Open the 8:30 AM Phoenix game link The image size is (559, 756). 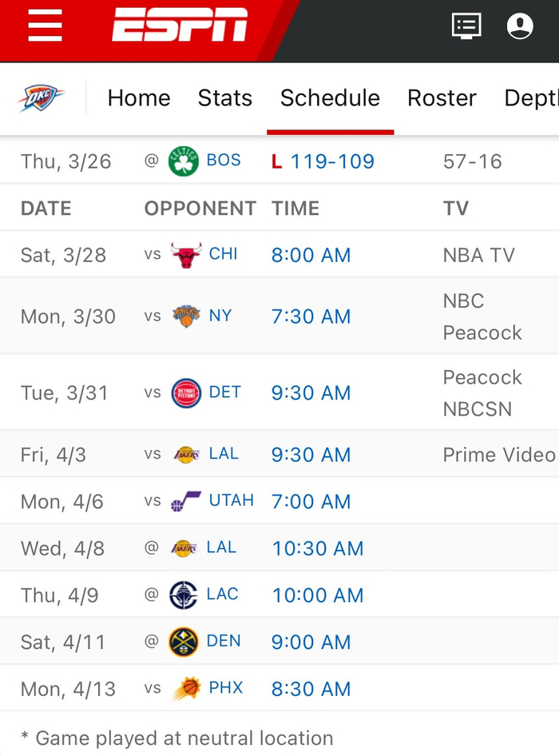pos(311,689)
